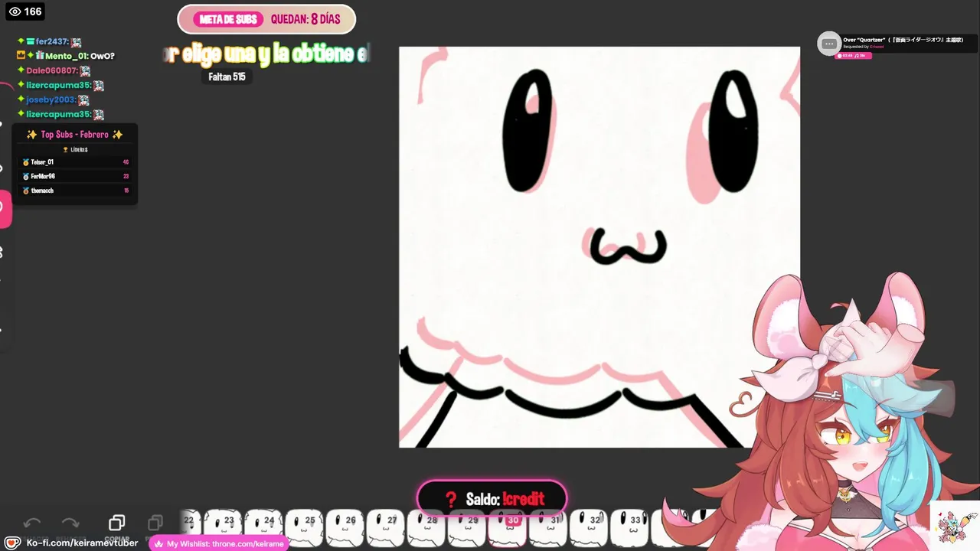Image resolution: width=980 pixels, height=551 pixels.
Task: Click the Líderes trophy label
Action: pyautogui.click(x=75, y=150)
